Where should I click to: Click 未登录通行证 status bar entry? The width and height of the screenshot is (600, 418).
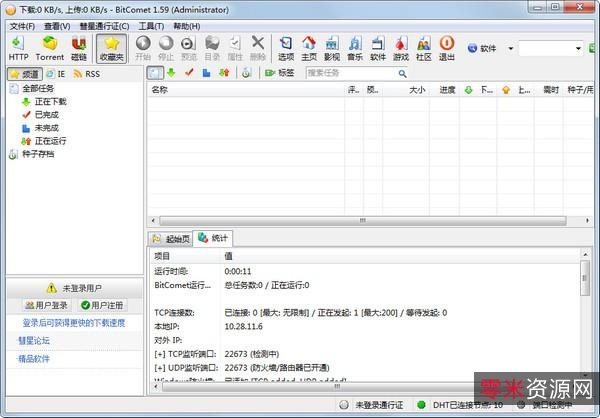[371, 405]
